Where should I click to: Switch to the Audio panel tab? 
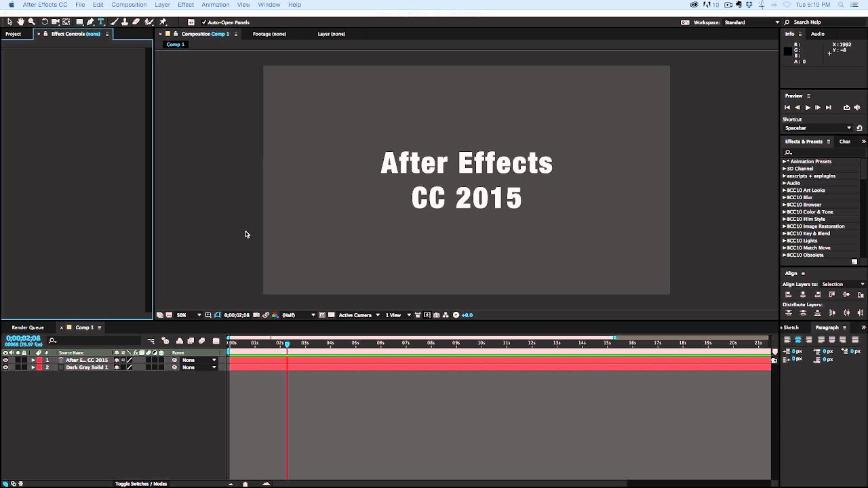coord(818,34)
